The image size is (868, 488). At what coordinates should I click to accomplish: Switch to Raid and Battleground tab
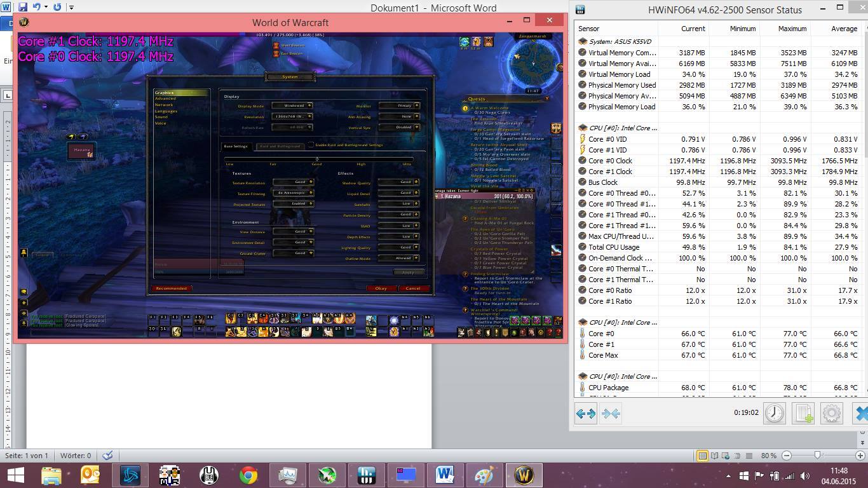click(x=280, y=146)
